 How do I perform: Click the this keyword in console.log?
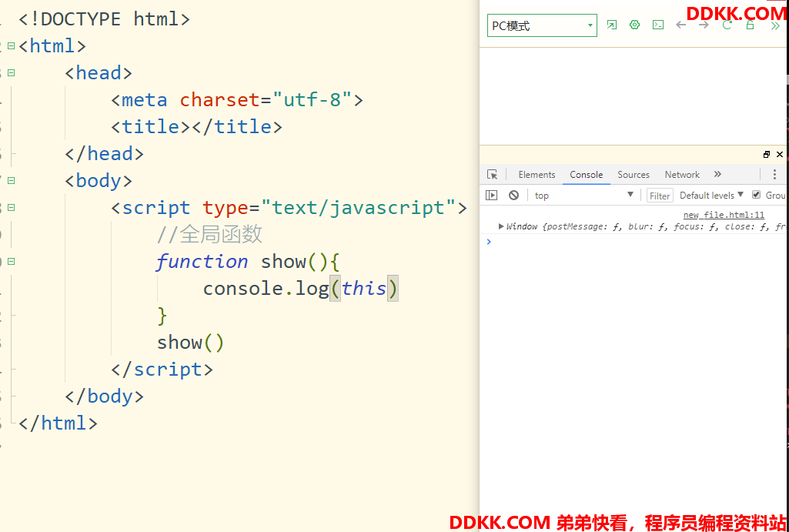[364, 289]
